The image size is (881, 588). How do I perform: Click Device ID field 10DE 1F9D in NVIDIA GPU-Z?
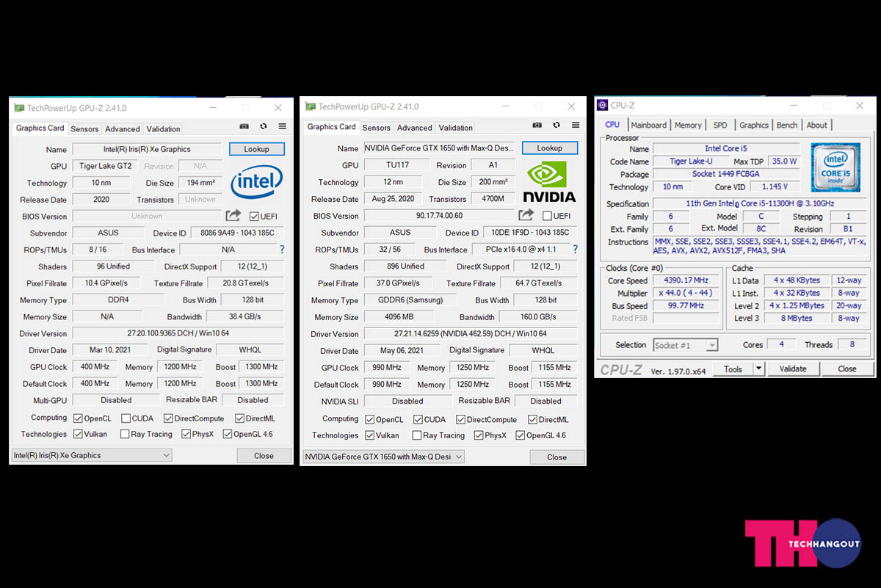click(529, 233)
